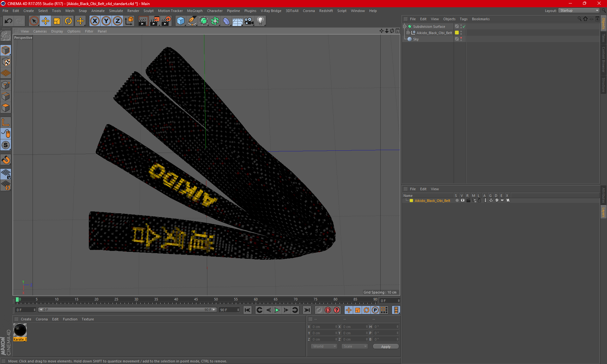Add an Array modeling object
The image size is (607, 364).
pos(215,21)
